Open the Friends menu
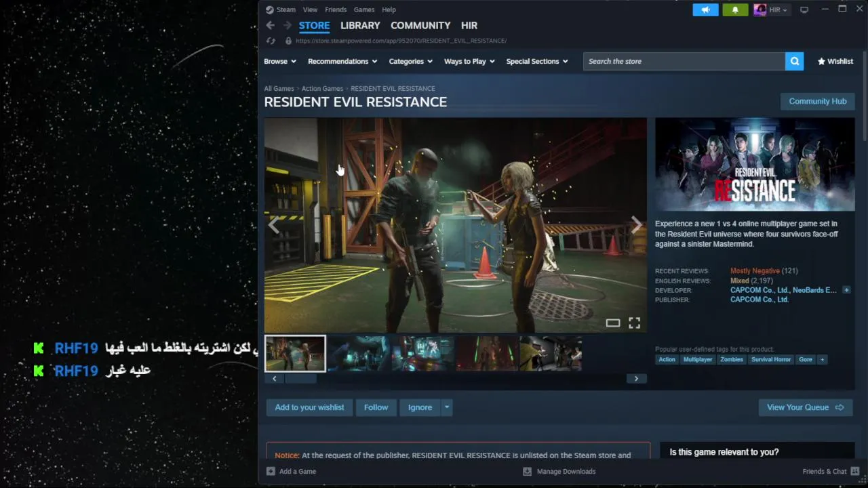 336,9
